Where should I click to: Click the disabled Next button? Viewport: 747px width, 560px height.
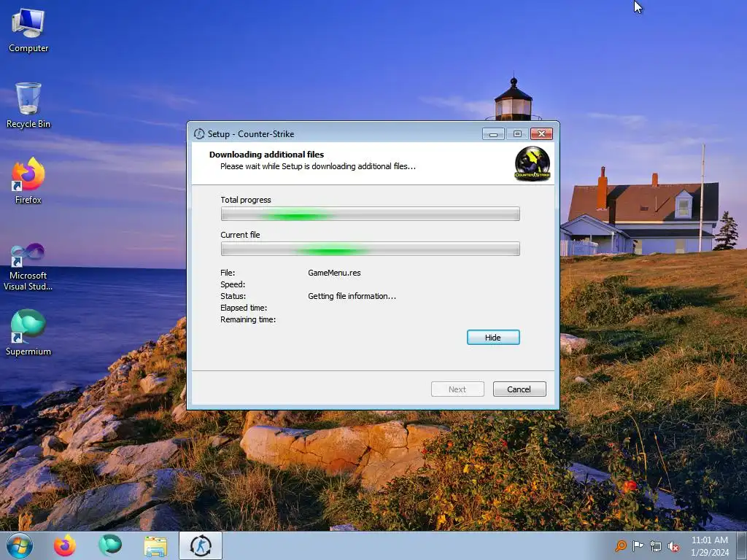pos(457,389)
